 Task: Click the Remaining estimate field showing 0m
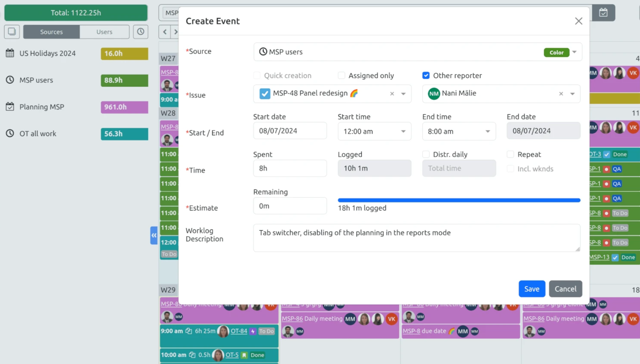[290, 206]
